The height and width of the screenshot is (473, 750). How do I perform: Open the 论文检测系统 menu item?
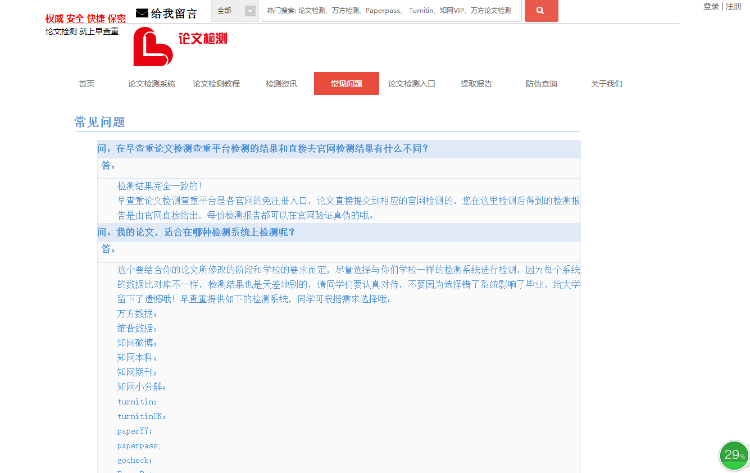(x=152, y=84)
